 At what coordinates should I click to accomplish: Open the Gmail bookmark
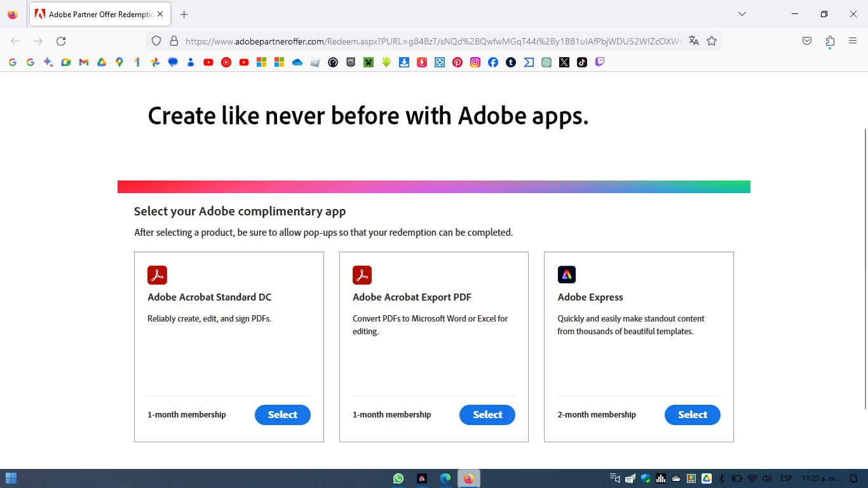[83, 62]
